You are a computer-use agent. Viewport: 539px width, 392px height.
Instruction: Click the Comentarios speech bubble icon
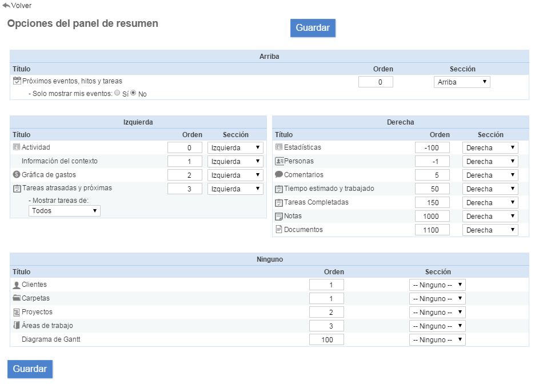point(279,175)
